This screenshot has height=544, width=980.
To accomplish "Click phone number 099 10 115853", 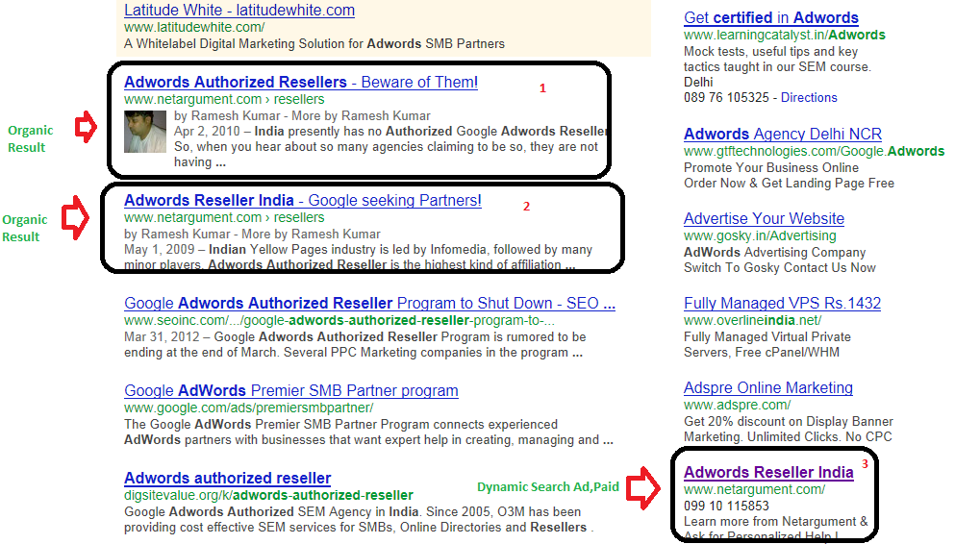I will coord(726,507).
